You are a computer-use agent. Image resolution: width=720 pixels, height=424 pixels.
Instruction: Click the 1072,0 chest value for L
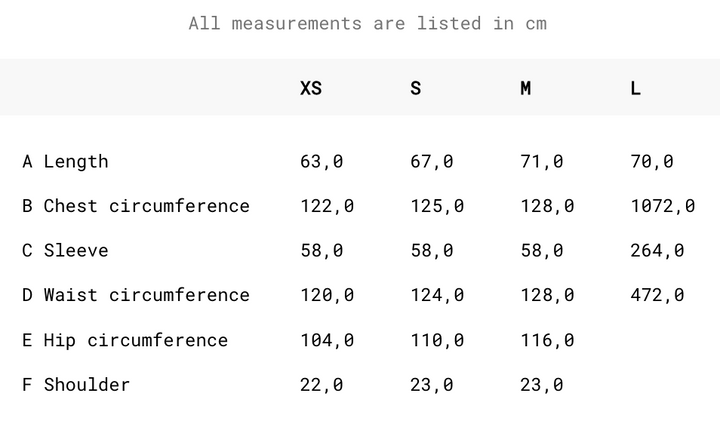663,206
